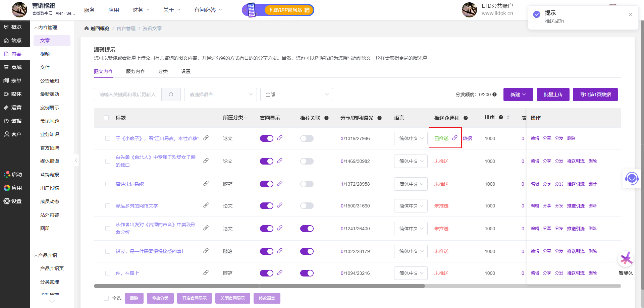Click the keyword search input field
Viewport: 644px width, 308px height.
pos(128,95)
